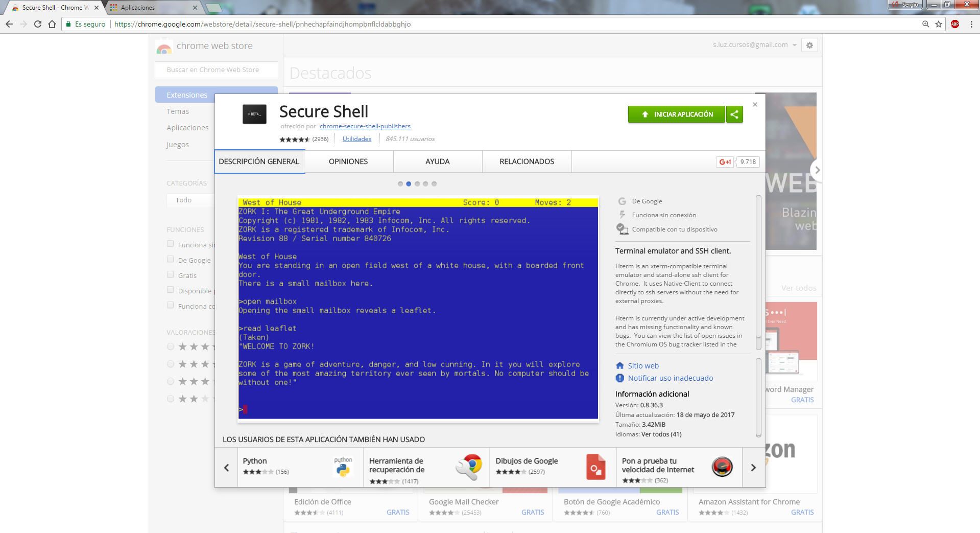The image size is (980, 533).
Task: Switch to the RELACIONADOS tab
Action: point(527,161)
